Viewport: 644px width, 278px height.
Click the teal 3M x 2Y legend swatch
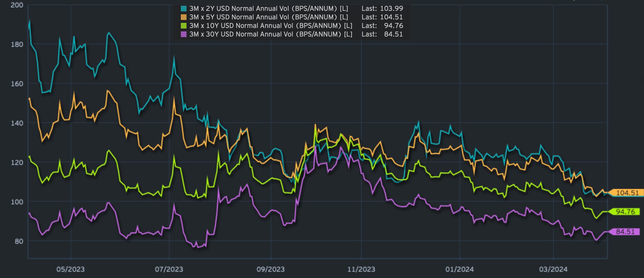[184, 9]
